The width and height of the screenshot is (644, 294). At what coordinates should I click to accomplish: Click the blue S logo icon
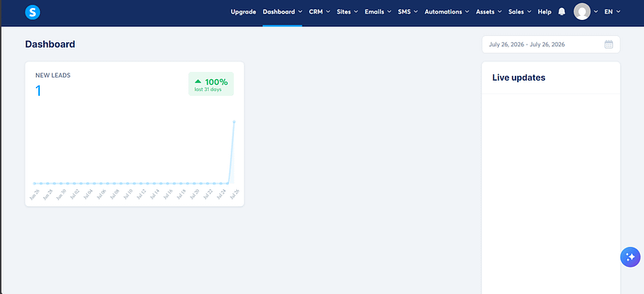[x=33, y=12]
